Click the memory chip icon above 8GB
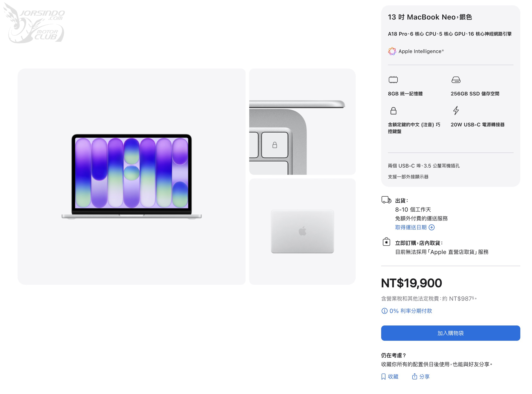The width and height of the screenshot is (532, 394). [x=393, y=80]
